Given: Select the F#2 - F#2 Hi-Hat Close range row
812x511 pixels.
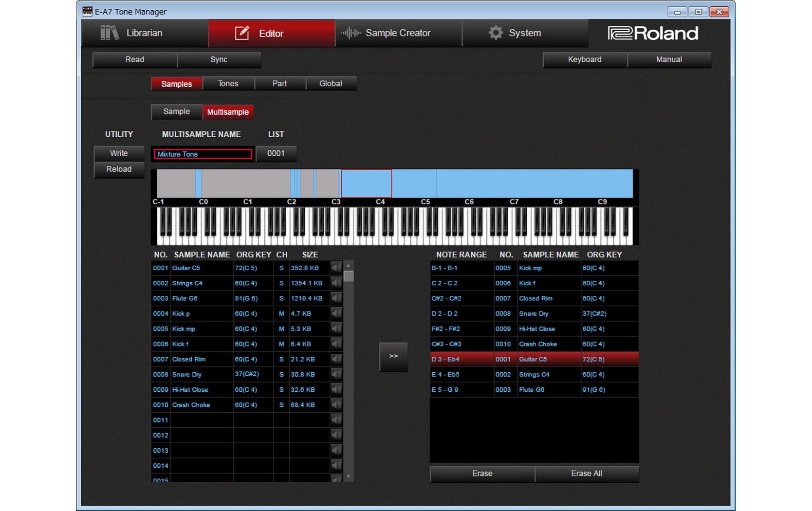Looking at the screenshot, I should 534,328.
